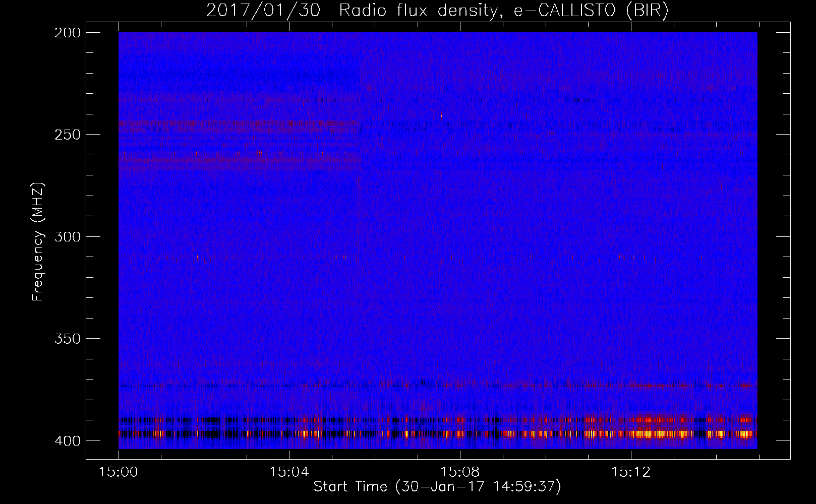The image size is (816, 504).
Task: Click the plot title '2017/01/30 Radio flux density'
Action: [437, 11]
